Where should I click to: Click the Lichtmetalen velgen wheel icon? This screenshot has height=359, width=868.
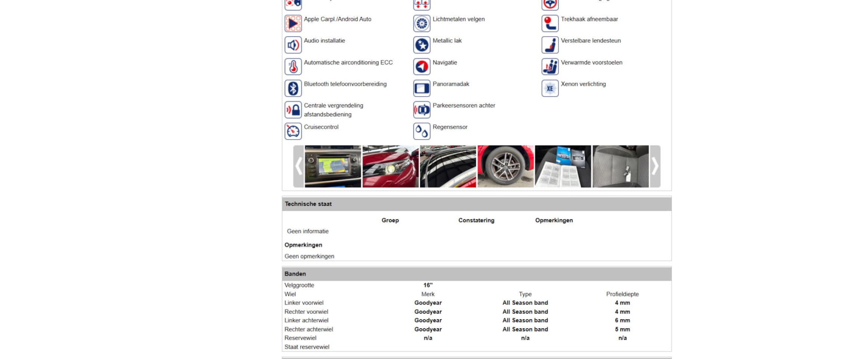tap(422, 24)
